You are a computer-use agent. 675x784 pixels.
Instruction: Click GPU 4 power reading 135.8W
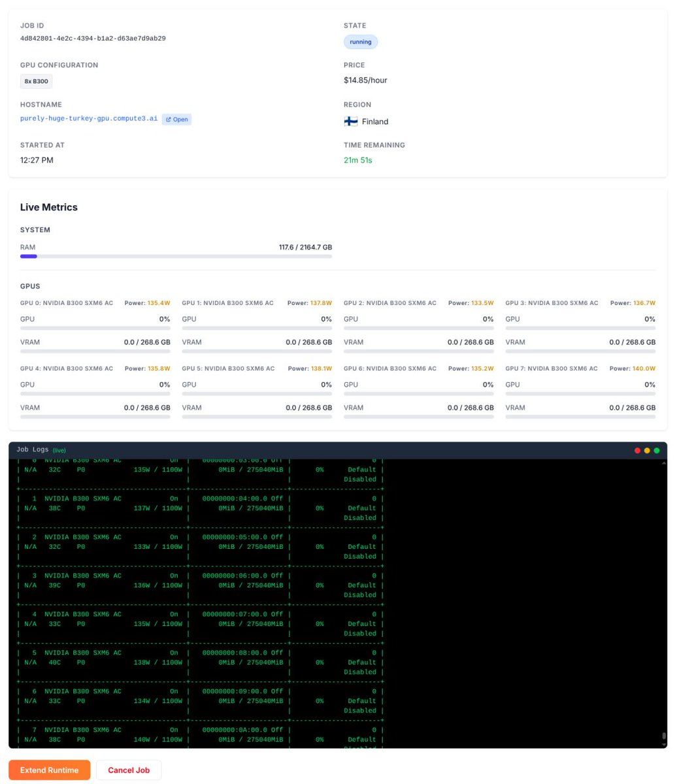tap(159, 368)
